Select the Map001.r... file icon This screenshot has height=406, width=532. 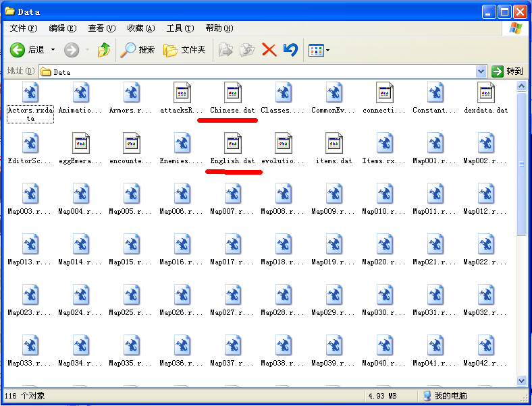[x=435, y=143]
